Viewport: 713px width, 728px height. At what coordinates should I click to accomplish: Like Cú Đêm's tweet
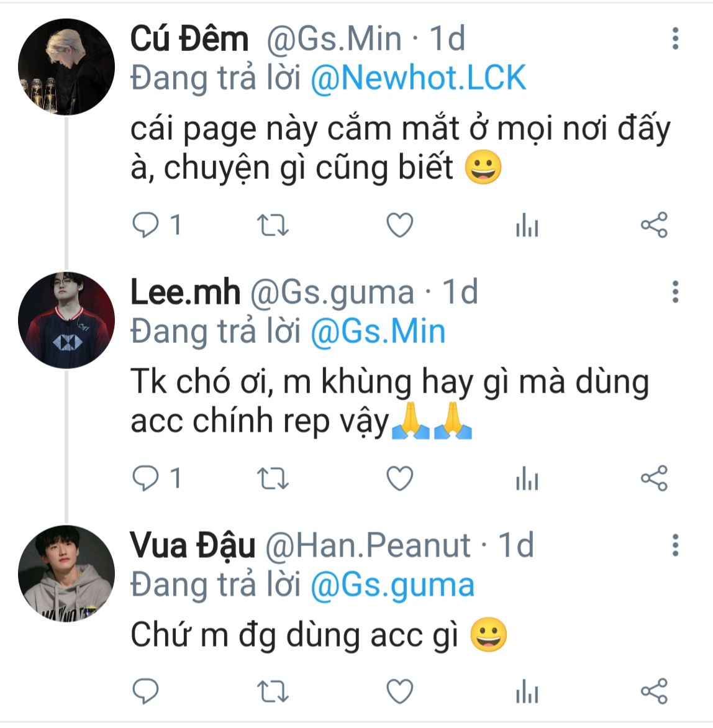[x=400, y=225]
